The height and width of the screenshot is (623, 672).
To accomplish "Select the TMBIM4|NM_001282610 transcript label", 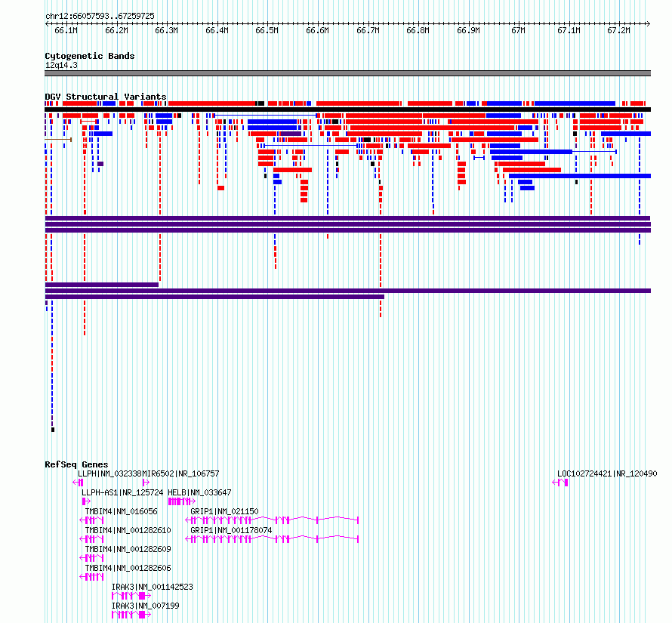I will tap(128, 530).
